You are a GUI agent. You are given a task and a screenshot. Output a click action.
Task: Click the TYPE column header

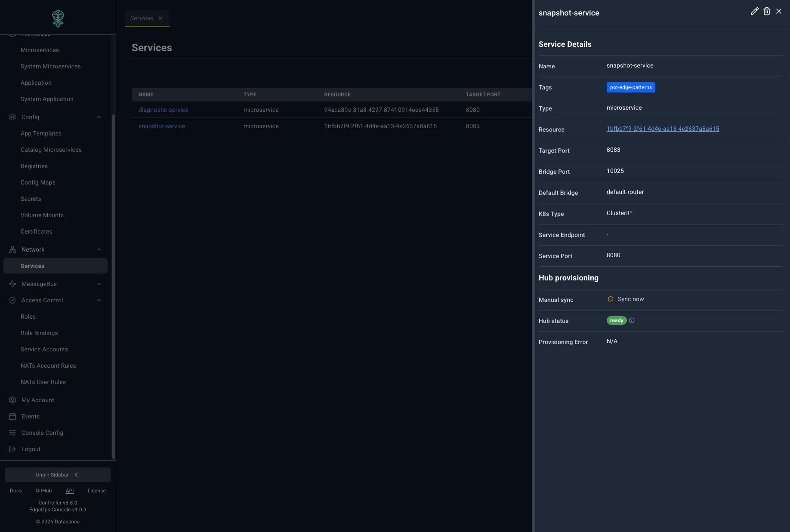pyautogui.click(x=250, y=95)
